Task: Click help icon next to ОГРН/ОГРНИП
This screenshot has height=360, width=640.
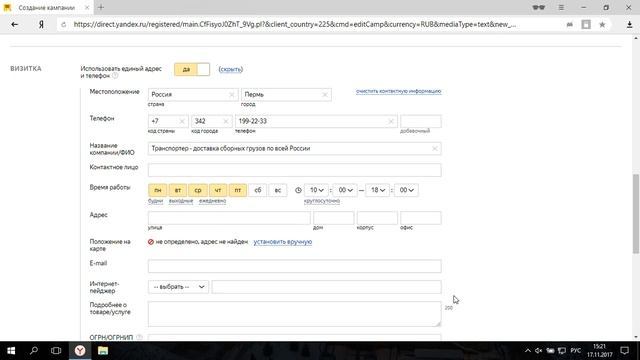Action: tap(140, 338)
